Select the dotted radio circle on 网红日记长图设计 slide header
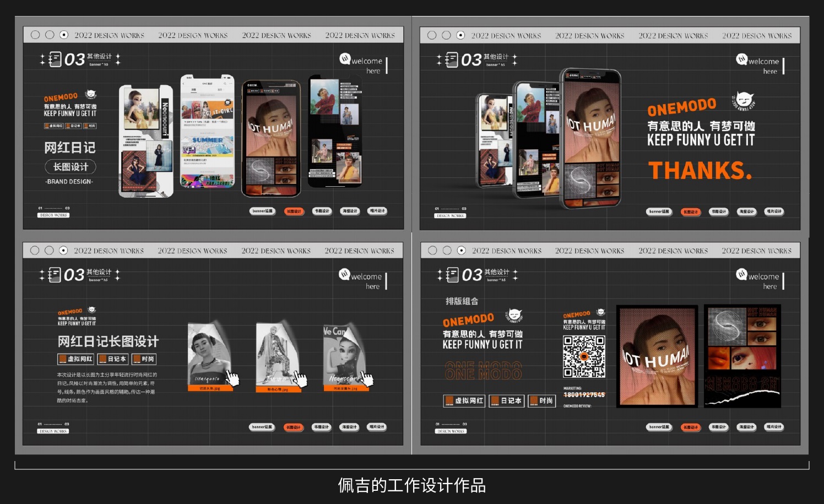Viewport: 824px width, 504px height. (63, 251)
